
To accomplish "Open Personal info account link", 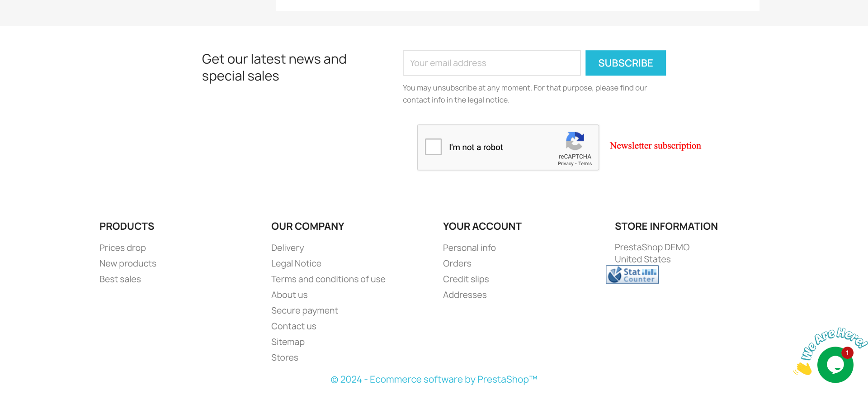I will (469, 248).
